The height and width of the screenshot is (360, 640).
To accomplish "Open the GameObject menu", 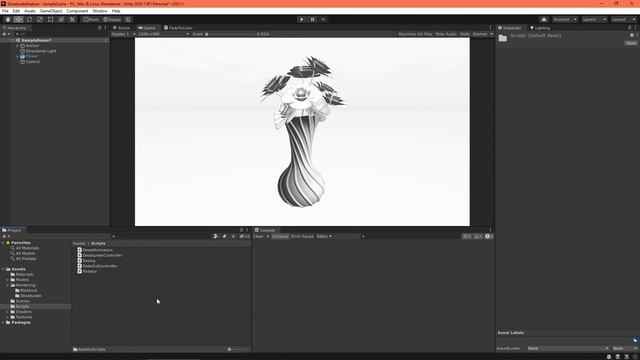I will (51, 11).
